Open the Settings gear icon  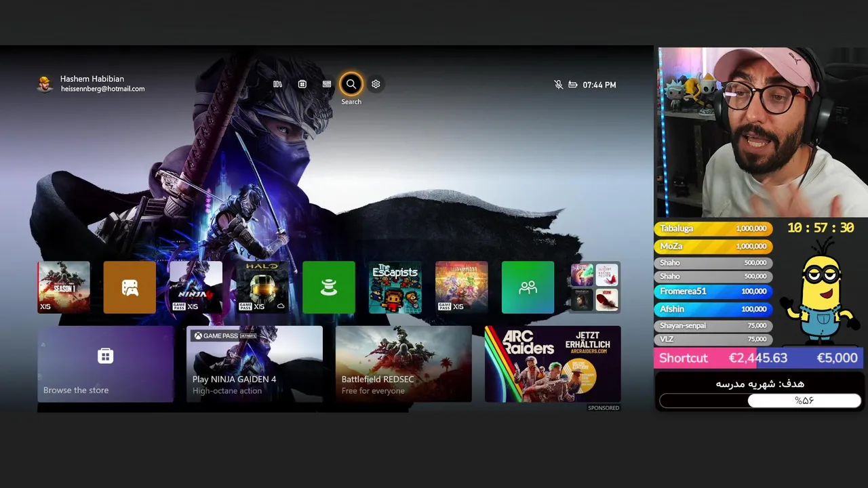tap(376, 84)
